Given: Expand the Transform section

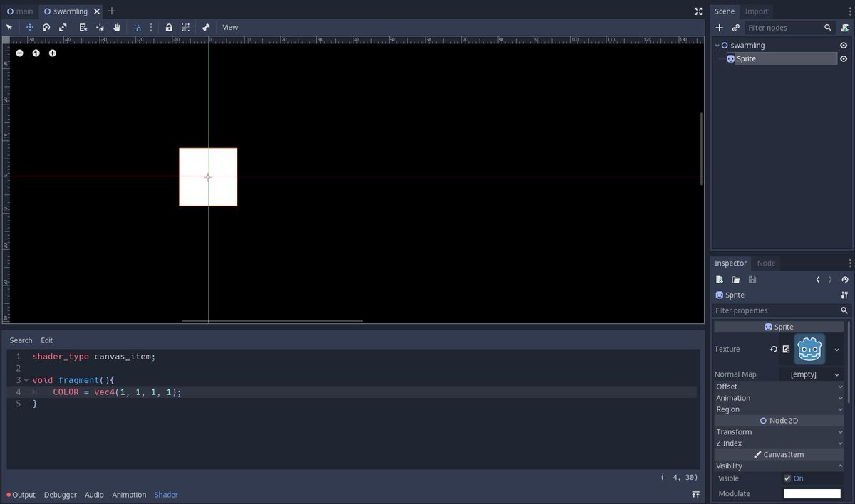Looking at the screenshot, I should pyautogui.click(x=779, y=432).
